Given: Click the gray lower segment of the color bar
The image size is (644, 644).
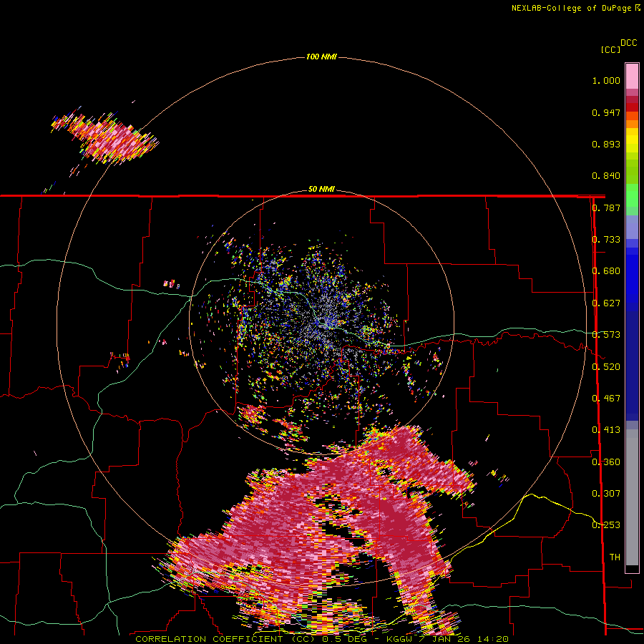Looking at the screenshot, I should (x=632, y=497).
